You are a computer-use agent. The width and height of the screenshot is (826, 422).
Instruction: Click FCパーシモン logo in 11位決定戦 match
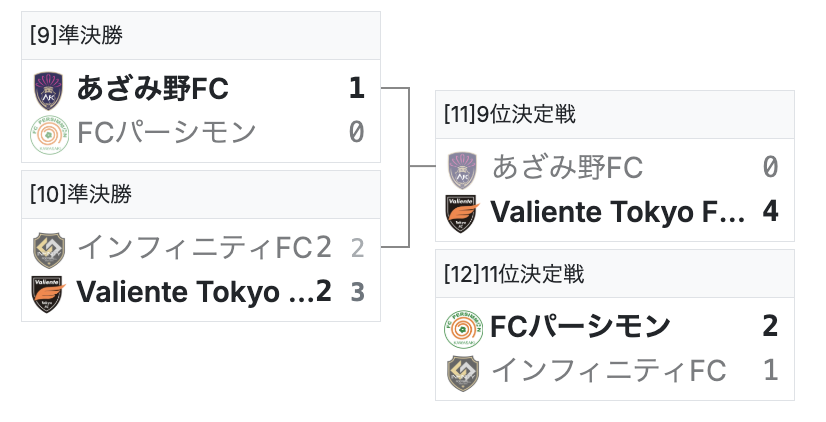(x=461, y=327)
